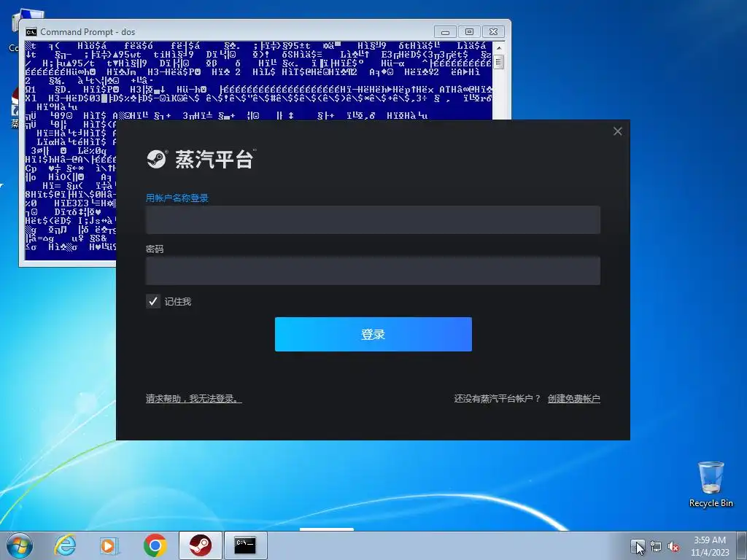Screen dimensions: 747x560
Task: Launch Internet Explorer from the taskbar
Action: pos(65,545)
